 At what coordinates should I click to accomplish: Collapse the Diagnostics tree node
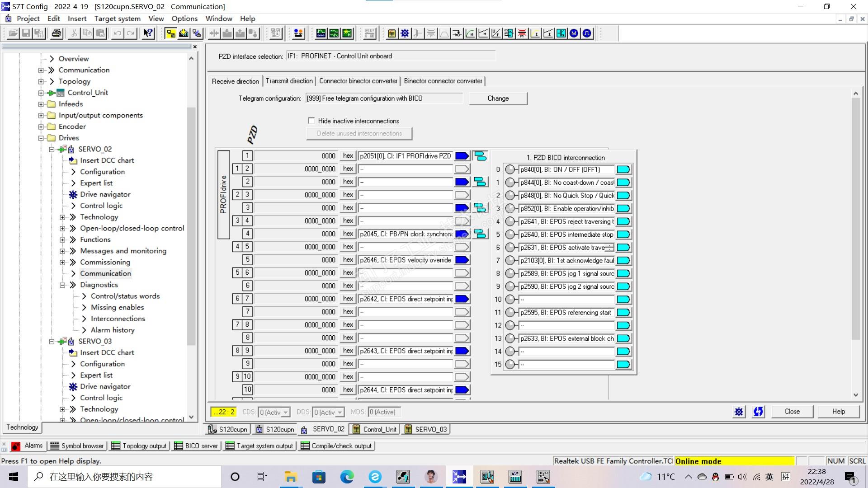[63, 285]
